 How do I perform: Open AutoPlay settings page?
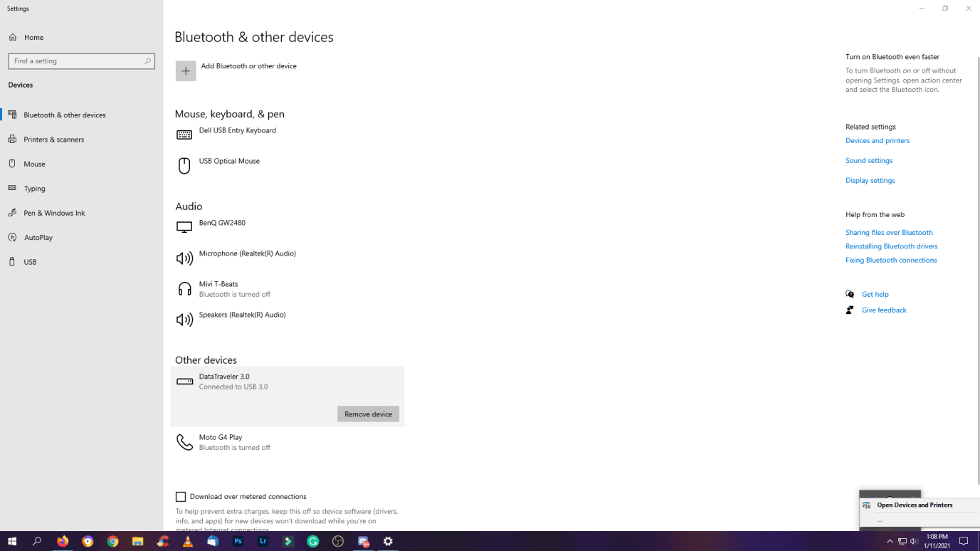click(x=82, y=238)
